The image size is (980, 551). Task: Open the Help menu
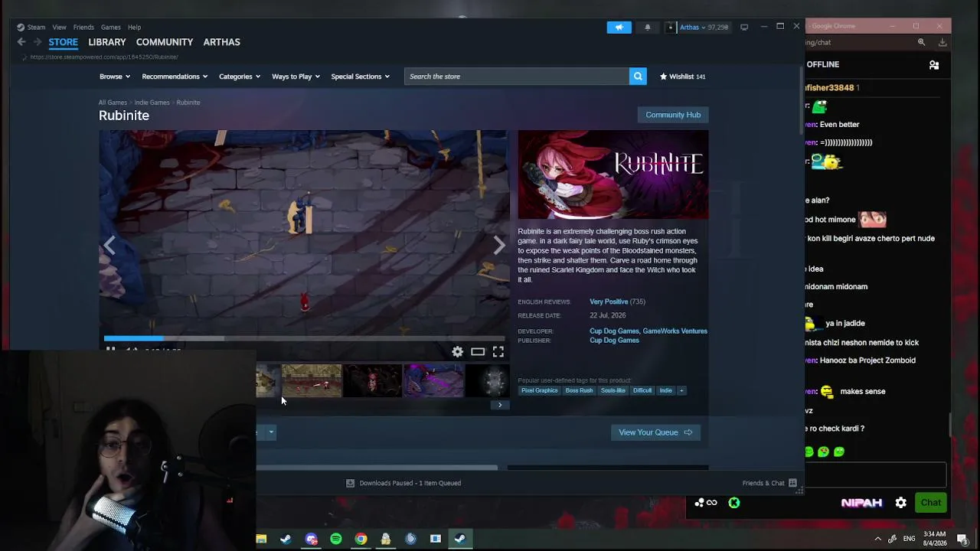tap(134, 28)
